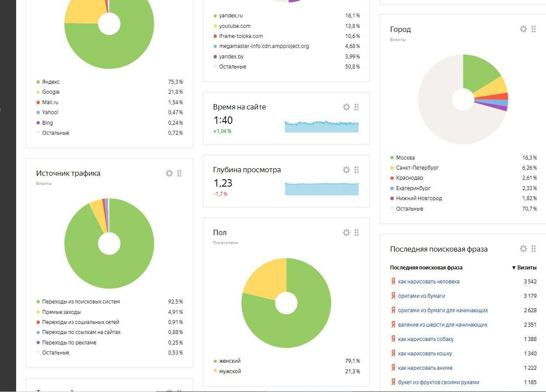The width and height of the screenshot is (546, 392).
Task: Select Yahoo! legend entry
Action: [x=50, y=112]
